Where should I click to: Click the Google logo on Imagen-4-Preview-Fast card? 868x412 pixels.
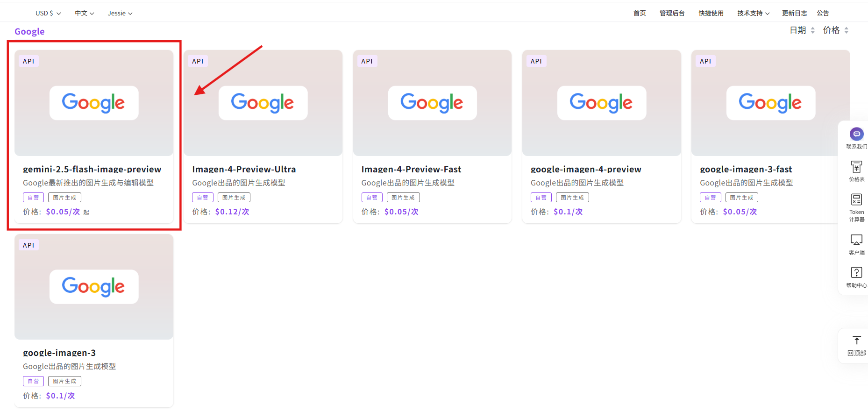(x=433, y=103)
